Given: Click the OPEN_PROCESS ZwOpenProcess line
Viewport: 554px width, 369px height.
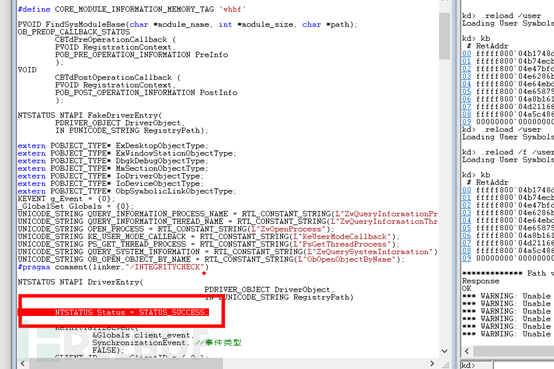Looking at the screenshot, I should point(176,229).
